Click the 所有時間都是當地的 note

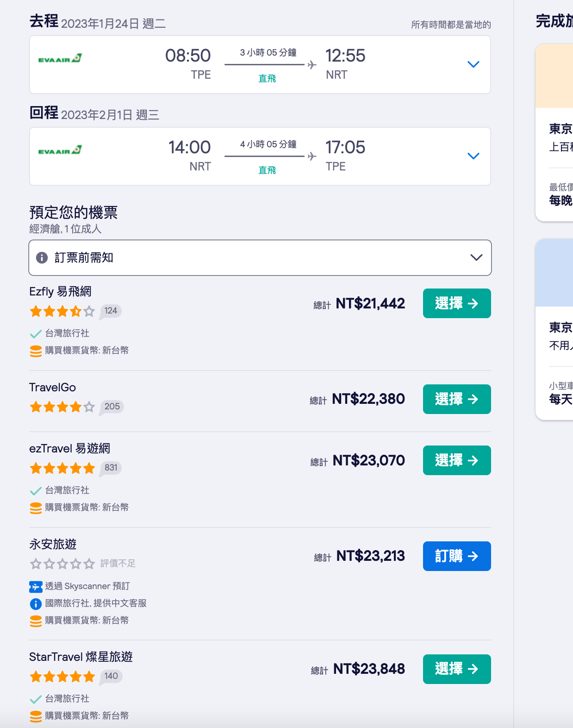coord(451,25)
